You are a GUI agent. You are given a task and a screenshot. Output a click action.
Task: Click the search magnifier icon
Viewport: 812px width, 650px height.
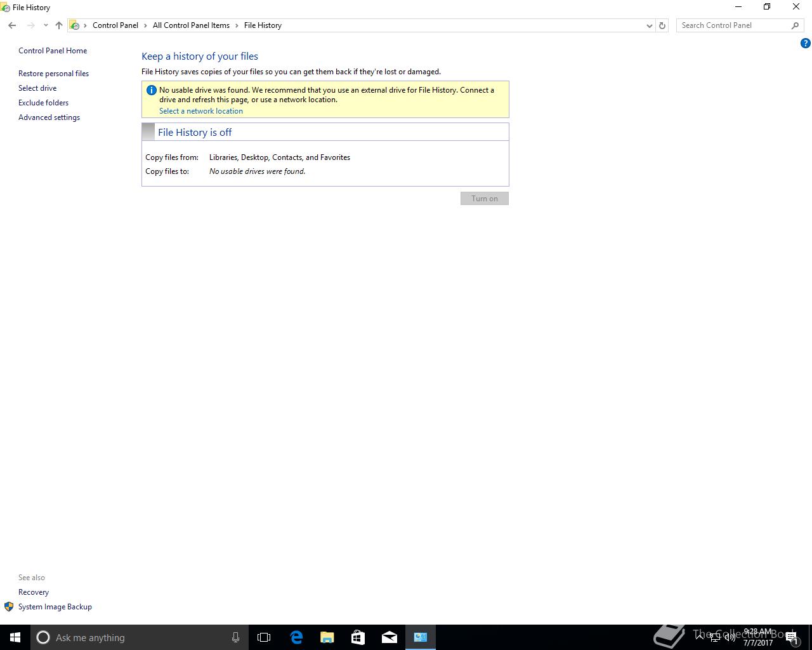coord(795,25)
